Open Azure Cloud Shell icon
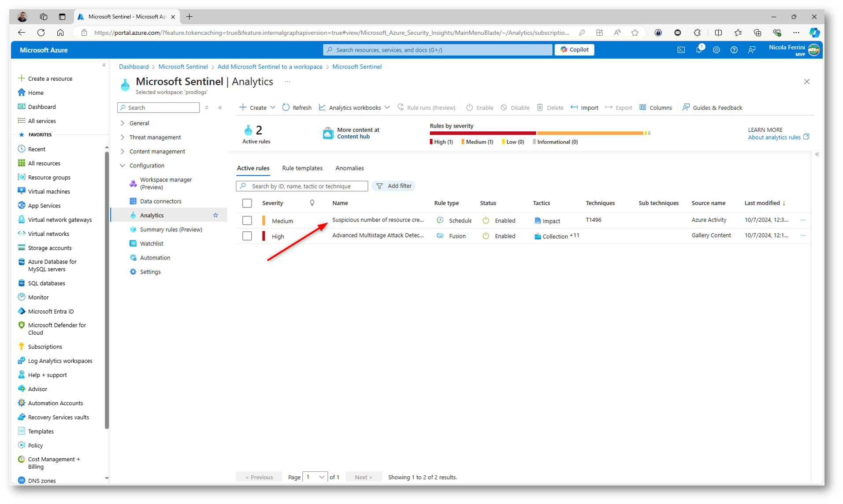843x504 pixels. coord(681,50)
